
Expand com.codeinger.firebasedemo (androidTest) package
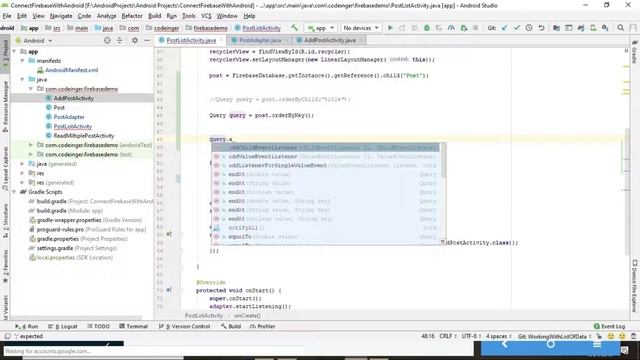pos(31,145)
